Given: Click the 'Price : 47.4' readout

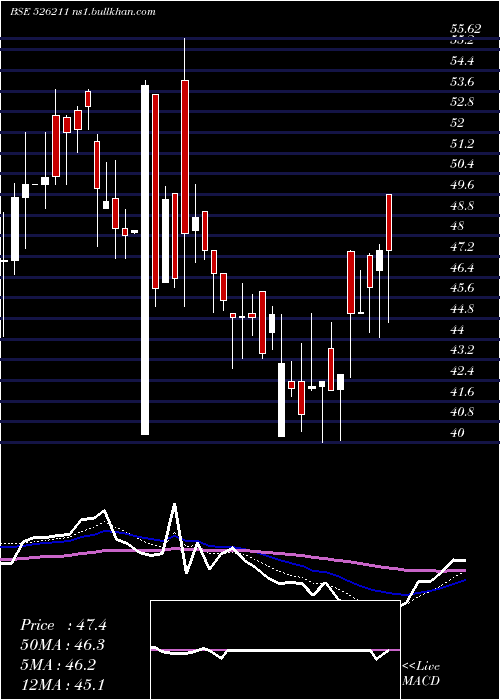Looking at the screenshot, I should point(63,625).
